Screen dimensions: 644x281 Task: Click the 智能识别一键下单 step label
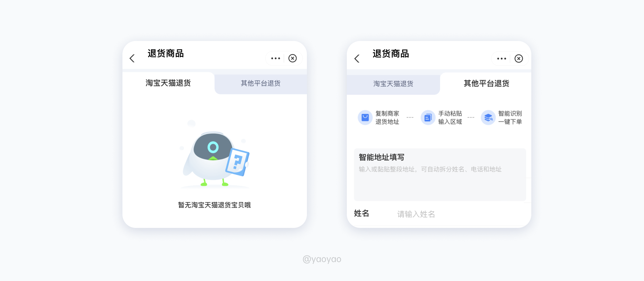(510, 118)
